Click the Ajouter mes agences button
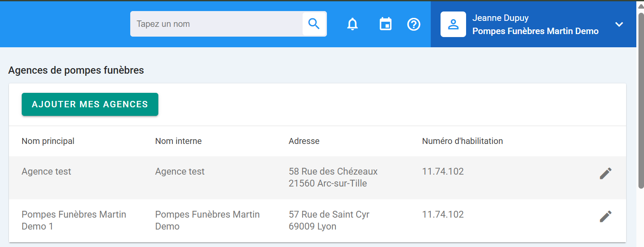 pyautogui.click(x=90, y=104)
